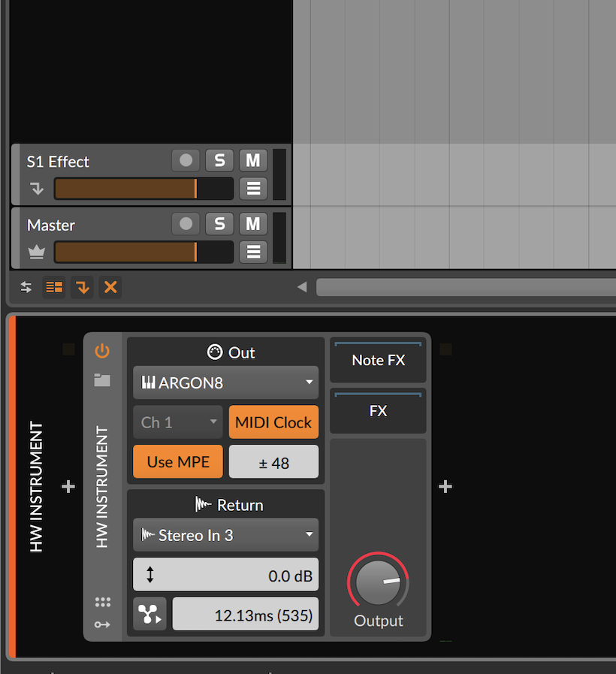
Task: Toggle effect tracks visibility arrow icon
Action: pos(83,287)
